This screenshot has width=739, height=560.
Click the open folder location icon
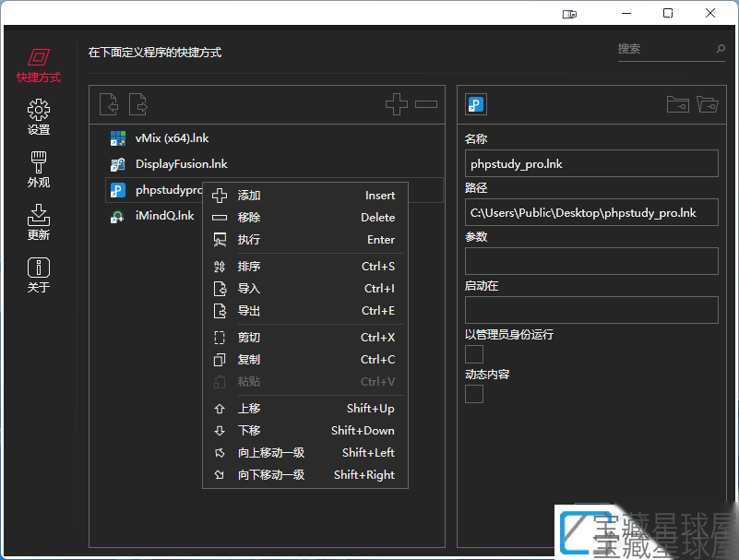[x=708, y=104]
